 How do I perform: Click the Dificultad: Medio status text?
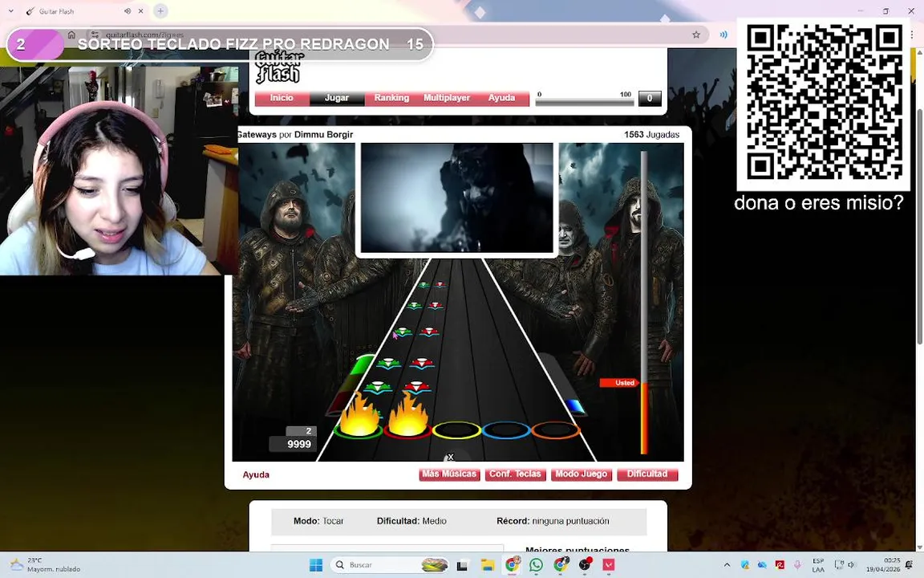pos(411,521)
